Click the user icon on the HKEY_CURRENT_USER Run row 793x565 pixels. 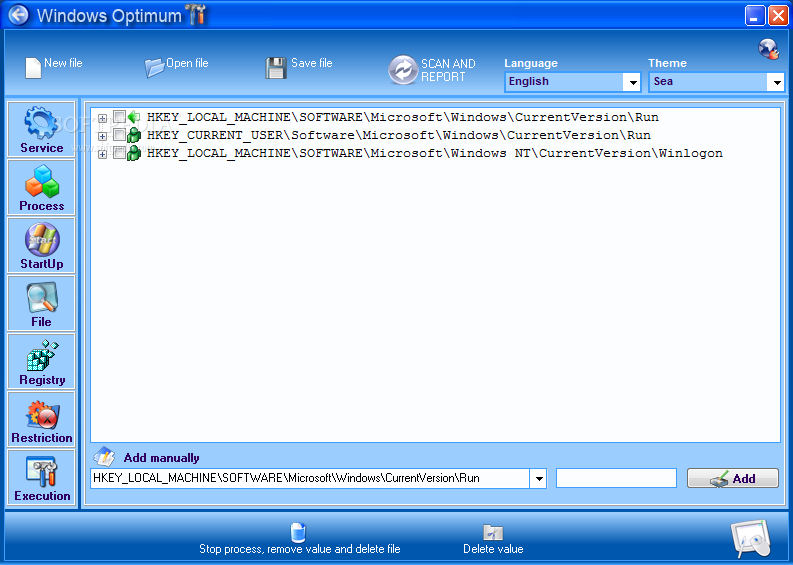134,135
